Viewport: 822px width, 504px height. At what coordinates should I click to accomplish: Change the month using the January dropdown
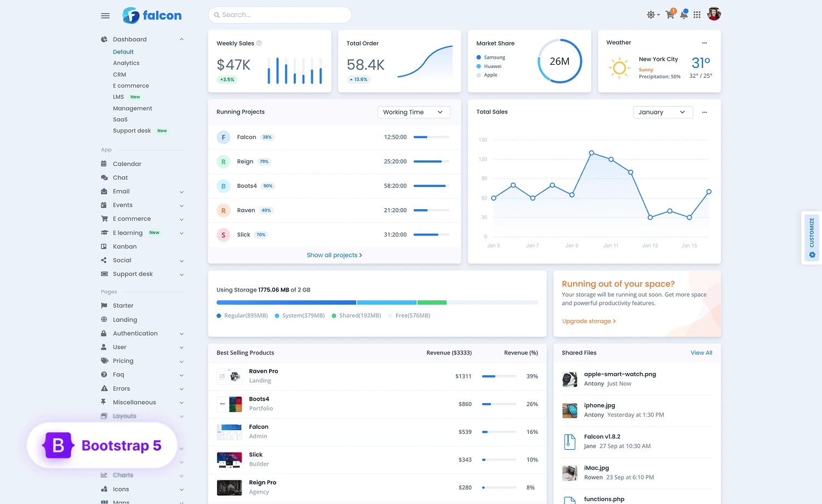(x=663, y=112)
